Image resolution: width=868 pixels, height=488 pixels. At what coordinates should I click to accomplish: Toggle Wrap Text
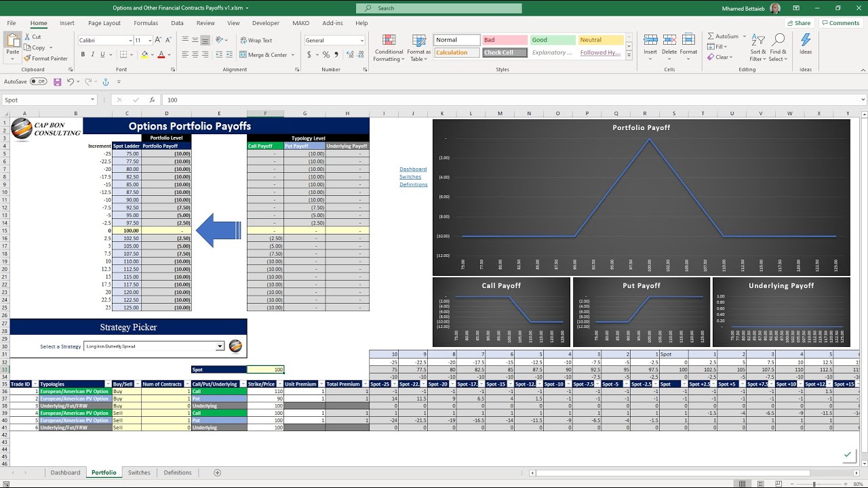pyautogui.click(x=255, y=41)
